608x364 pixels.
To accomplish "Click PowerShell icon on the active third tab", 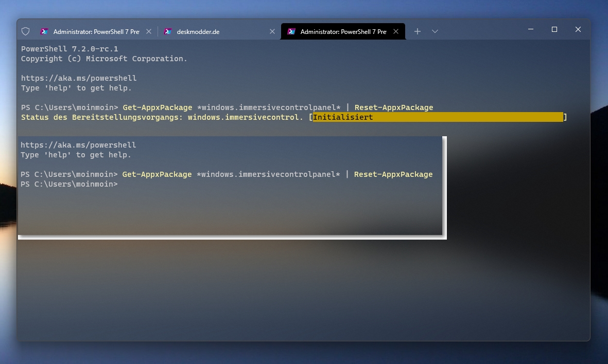I will 291,31.
